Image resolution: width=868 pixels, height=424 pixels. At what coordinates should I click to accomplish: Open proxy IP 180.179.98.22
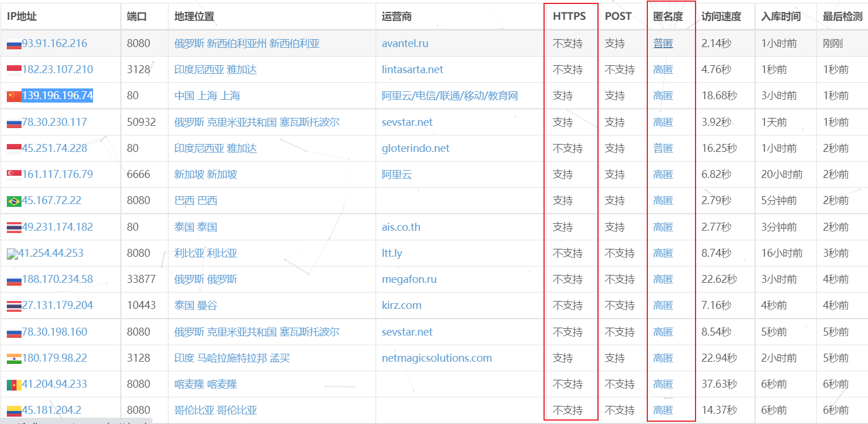(x=54, y=358)
